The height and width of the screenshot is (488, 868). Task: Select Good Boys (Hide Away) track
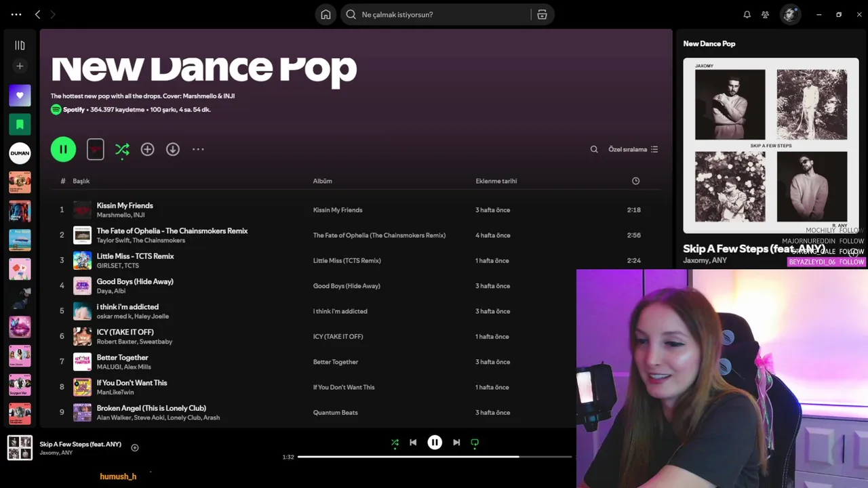(135, 281)
